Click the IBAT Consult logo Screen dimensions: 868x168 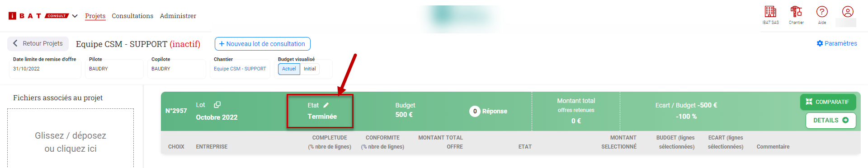pos(38,16)
